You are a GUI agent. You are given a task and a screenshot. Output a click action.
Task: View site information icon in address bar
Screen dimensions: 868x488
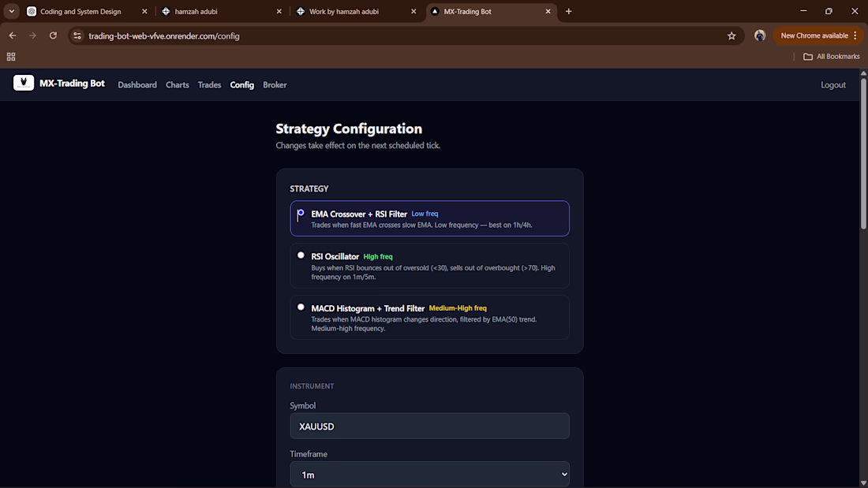click(77, 36)
